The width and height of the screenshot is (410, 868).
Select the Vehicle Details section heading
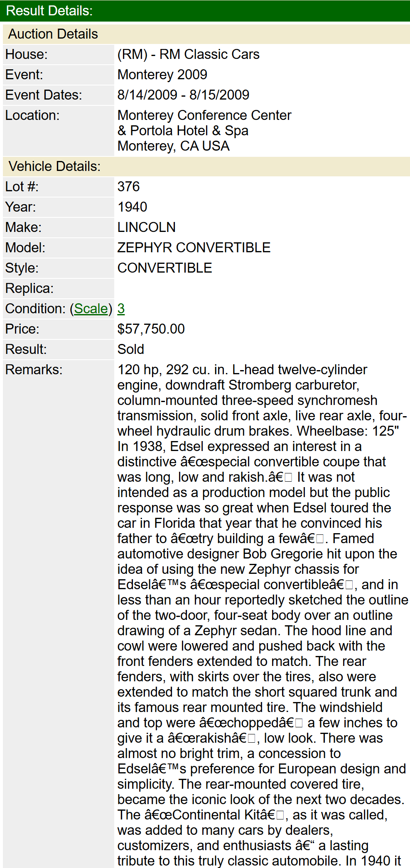click(x=54, y=166)
